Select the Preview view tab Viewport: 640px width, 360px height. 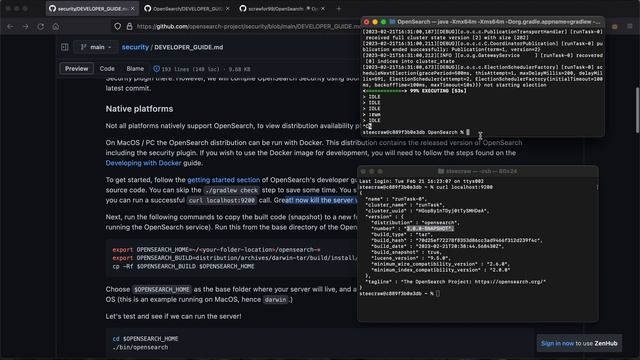(76, 69)
